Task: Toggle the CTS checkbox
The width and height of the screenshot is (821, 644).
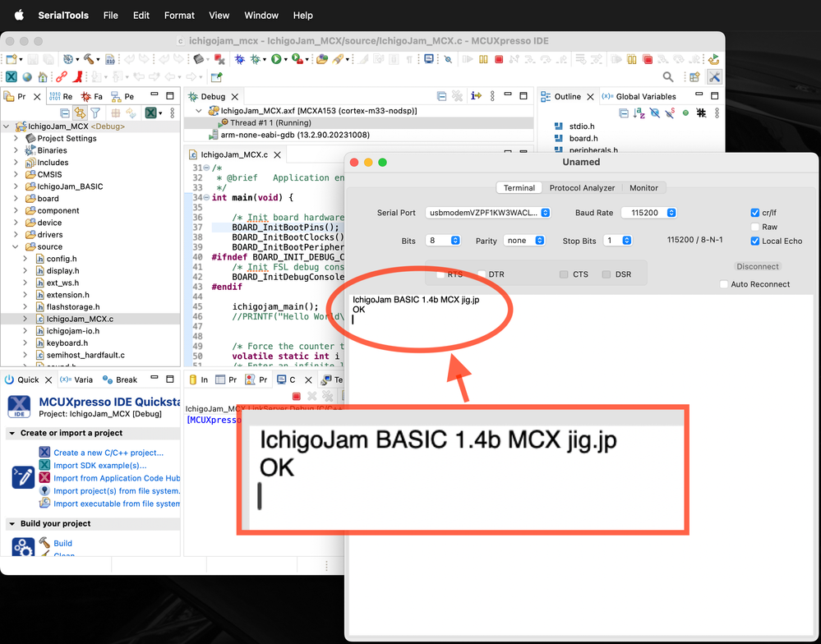Action: (x=564, y=274)
